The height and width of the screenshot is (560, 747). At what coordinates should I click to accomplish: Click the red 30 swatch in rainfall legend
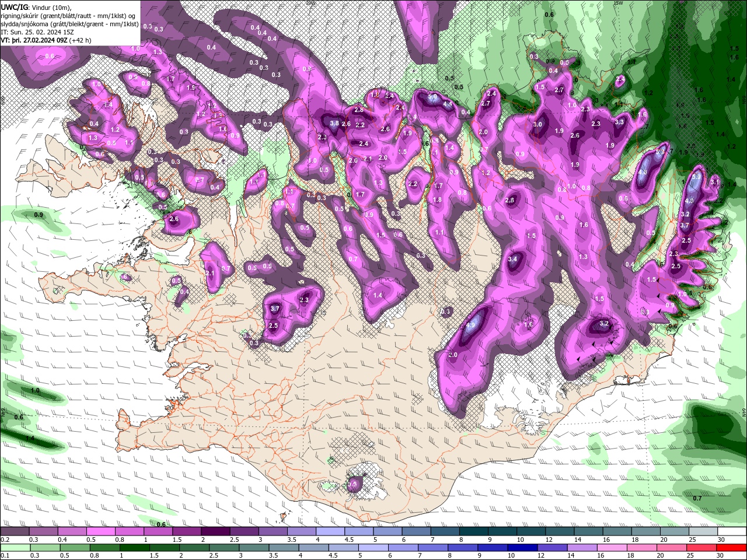coord(732,548)
